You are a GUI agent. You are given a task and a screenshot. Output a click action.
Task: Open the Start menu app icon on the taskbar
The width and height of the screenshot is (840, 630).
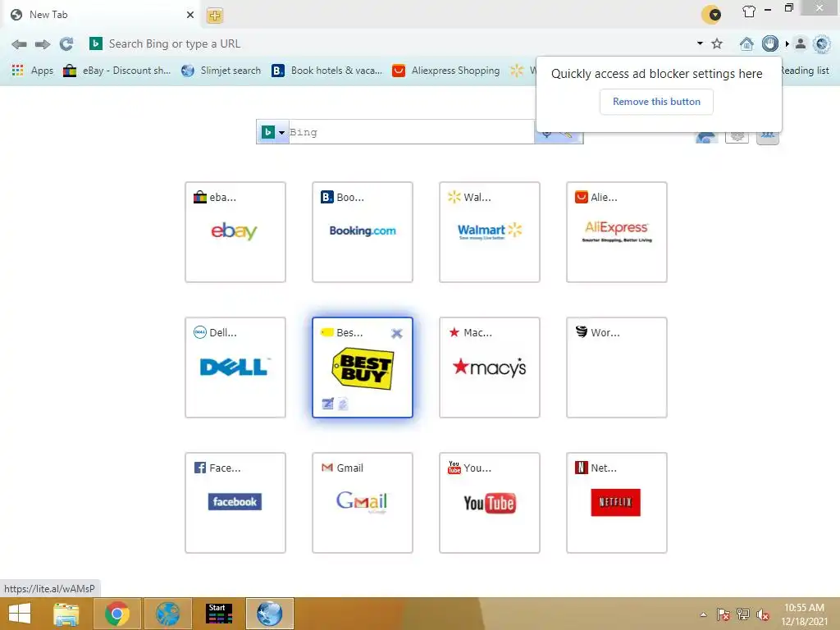click(x=219, y=614)
